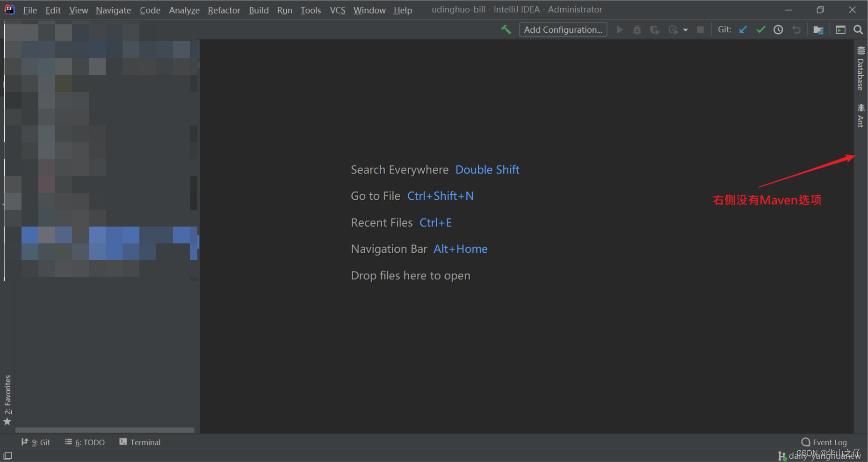The height and width of the screenshot is (462, 868).
Task: Click the Alt+Home shortcut text
Action: (x=461, y=249)
